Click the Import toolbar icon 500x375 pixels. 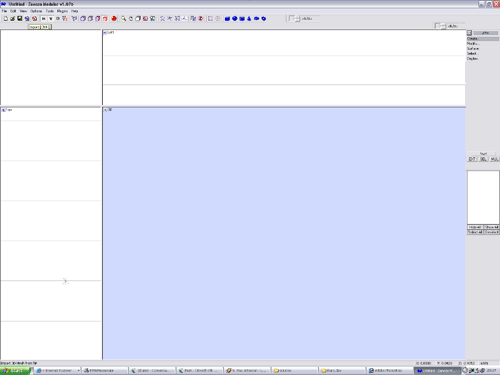click(x=27, y=19)
